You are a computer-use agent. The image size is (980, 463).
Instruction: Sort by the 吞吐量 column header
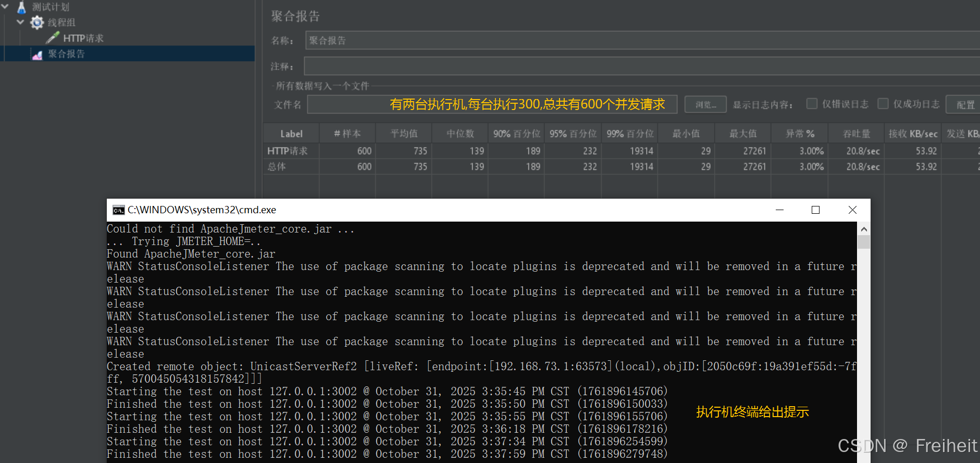857,134
